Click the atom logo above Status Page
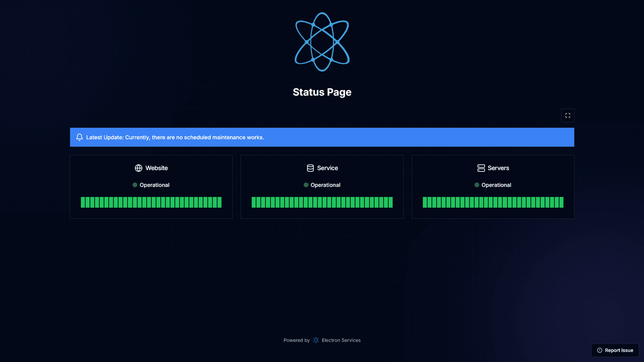Viewport: 644px width, 362px height. pos(322,42)
